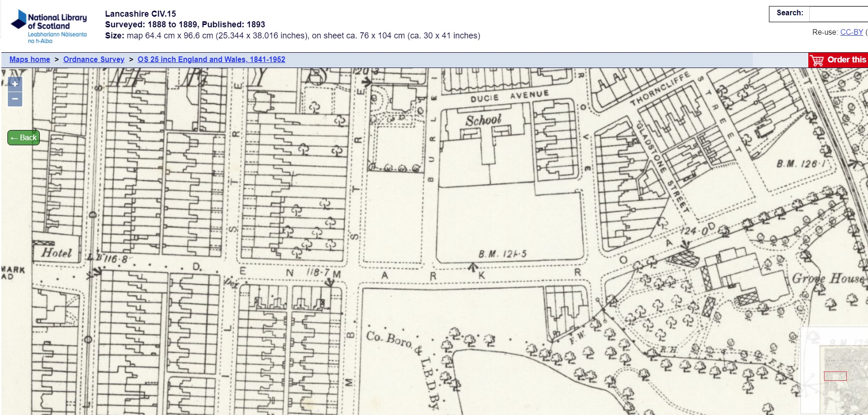
Task: Click the THORNCLIFFE street label
Action: tap(660, 88)
